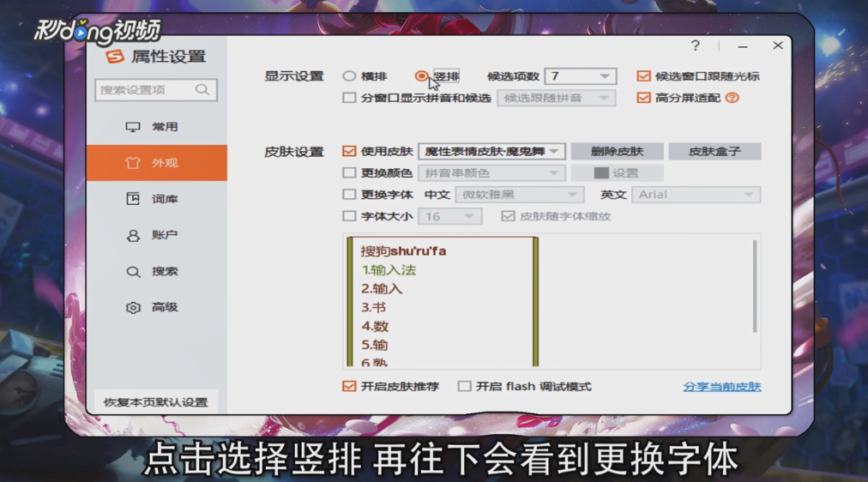Click the gray color swatch beside 设置
868x482 pixels.
[x=601, y=172]
